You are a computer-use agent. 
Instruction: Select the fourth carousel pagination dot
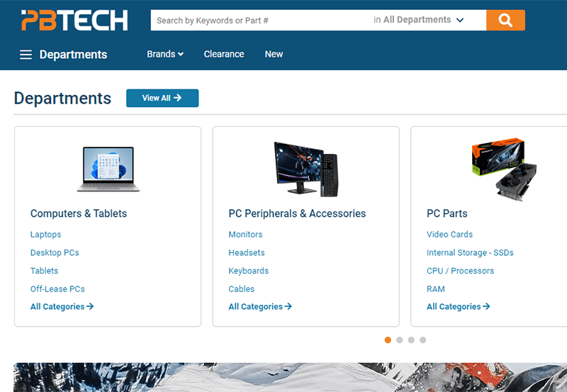point(422,340)
